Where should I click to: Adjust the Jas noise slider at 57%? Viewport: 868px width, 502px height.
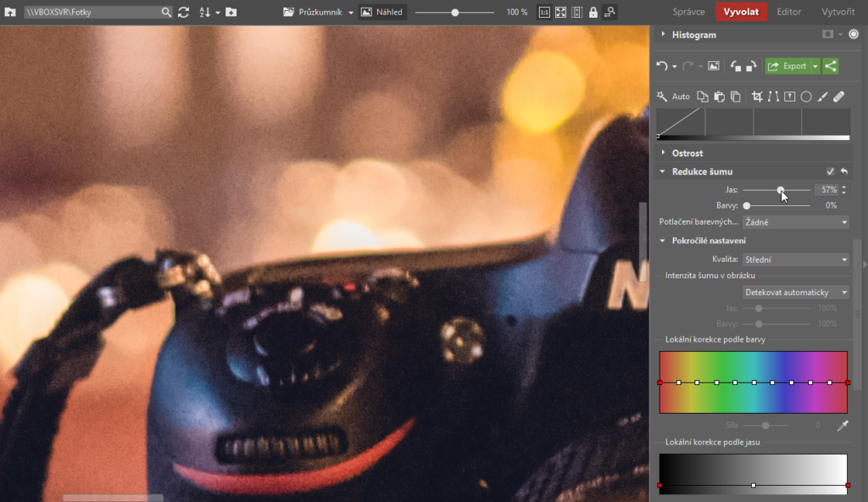coord(781,190)
